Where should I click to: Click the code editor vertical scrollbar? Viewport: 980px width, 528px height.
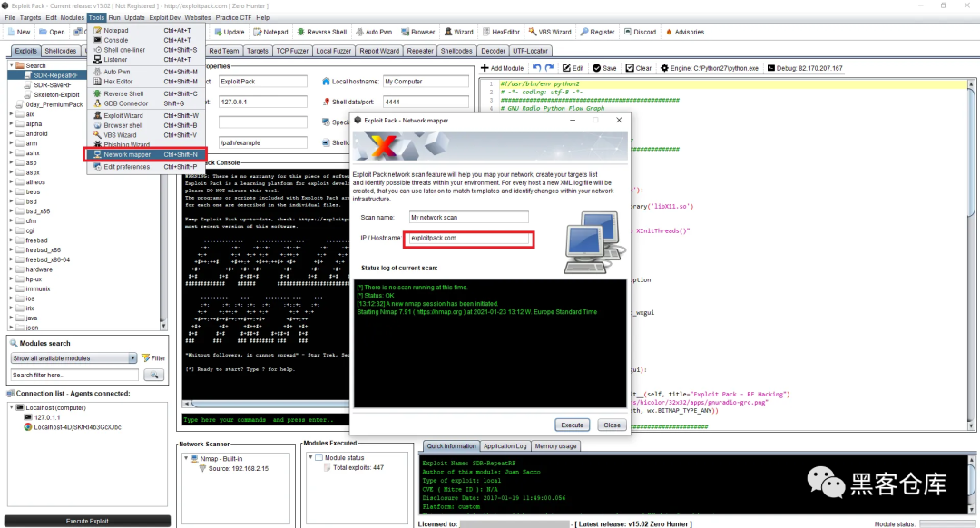click(x=971, y=254)
